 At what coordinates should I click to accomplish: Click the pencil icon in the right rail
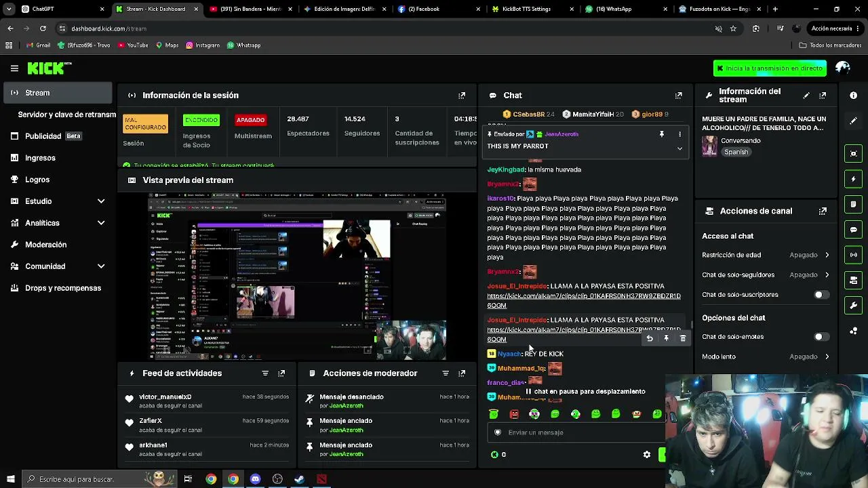(x=854, y=121)
